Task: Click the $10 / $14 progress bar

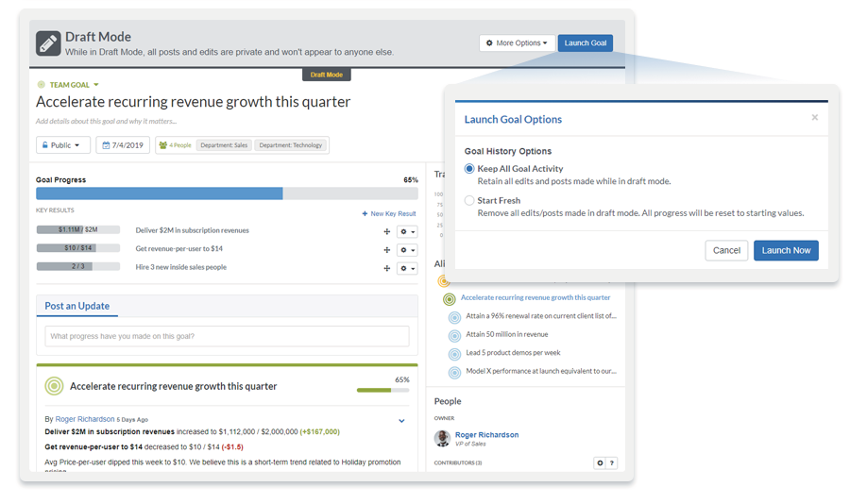Action: [78, 248]
